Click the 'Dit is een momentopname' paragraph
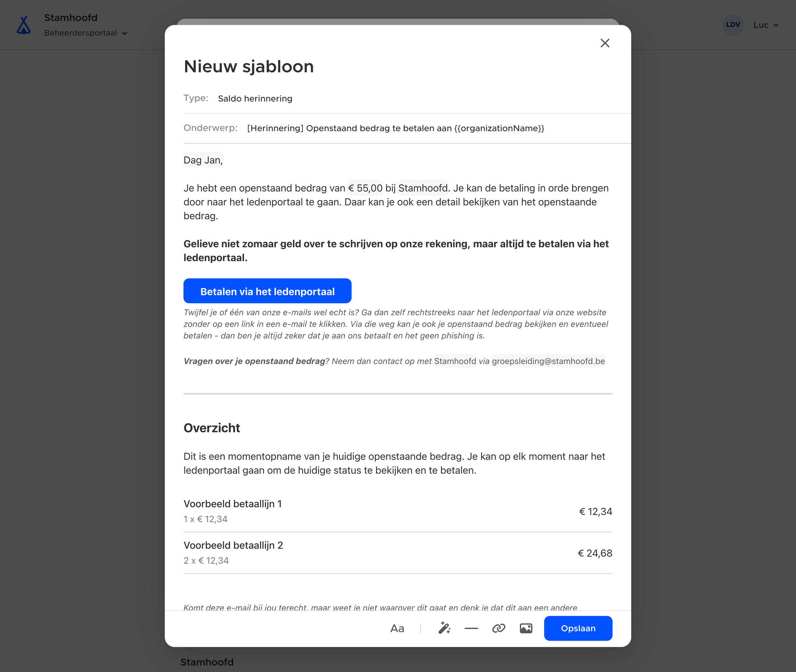 click(x=394, y=463)
